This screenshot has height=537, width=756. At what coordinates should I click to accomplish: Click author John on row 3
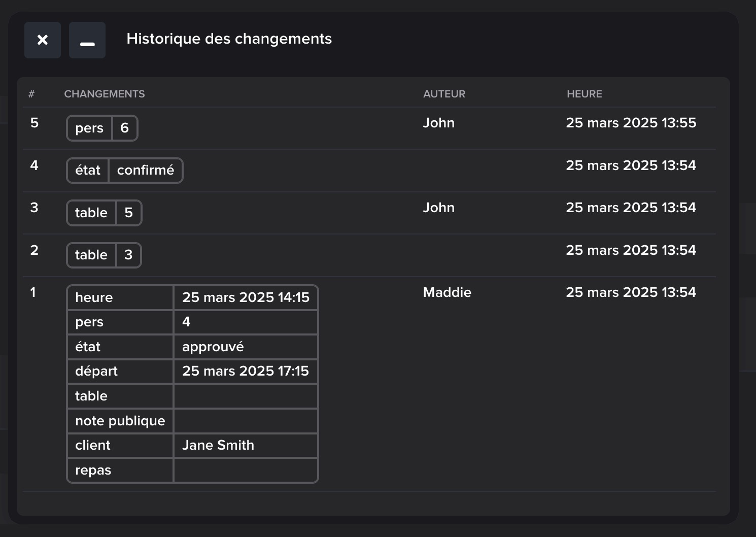(x=438, y=208)
